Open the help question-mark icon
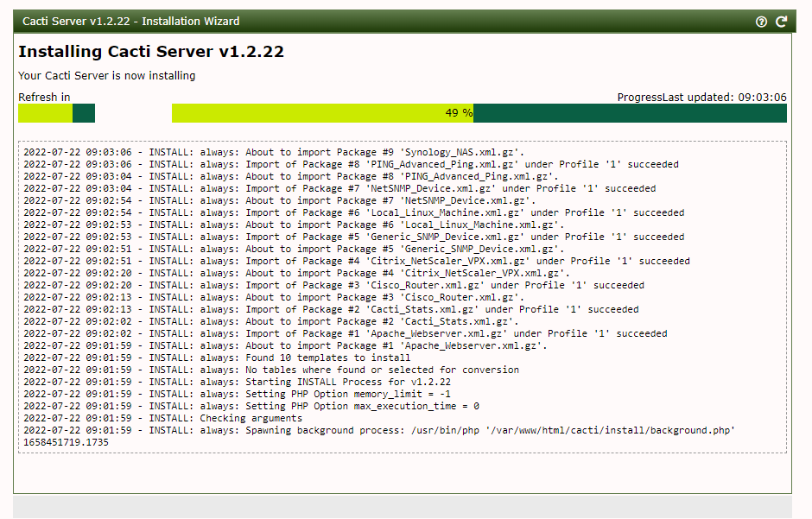 [761, 22]
